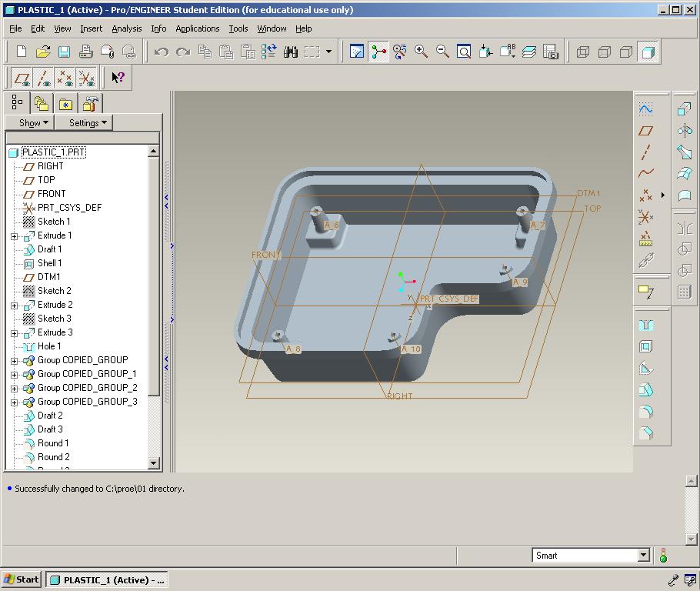700x591 pixels.
Task: Click the Revolve tool icon
Action: [684, 131]
